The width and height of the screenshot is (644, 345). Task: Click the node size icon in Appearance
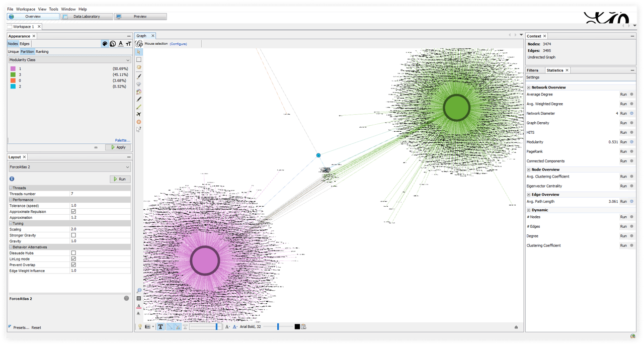click(x=113, y=44)
